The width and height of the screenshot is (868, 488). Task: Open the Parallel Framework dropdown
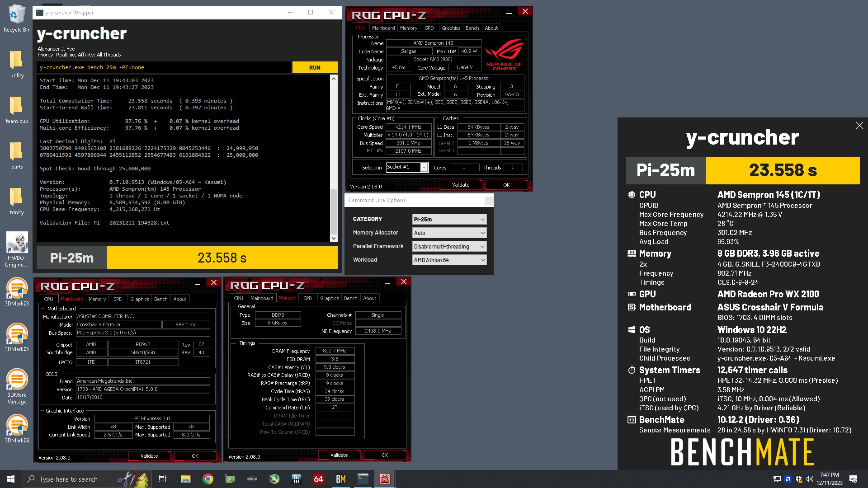pos(449,246)
